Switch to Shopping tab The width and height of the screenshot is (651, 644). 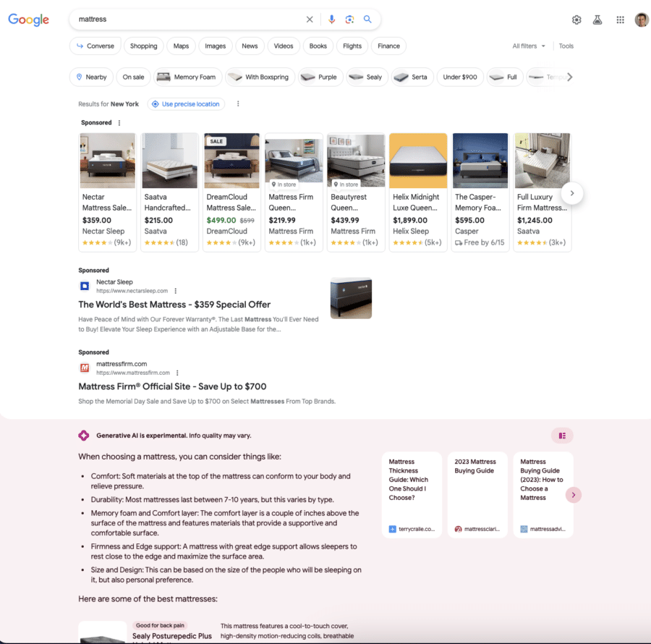click(144, 46)
